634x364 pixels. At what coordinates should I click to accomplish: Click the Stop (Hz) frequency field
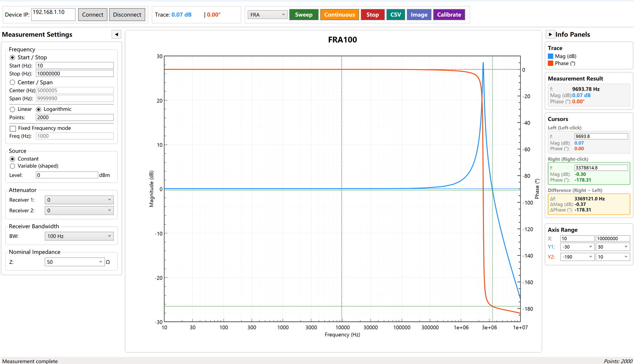coord(75,74)
